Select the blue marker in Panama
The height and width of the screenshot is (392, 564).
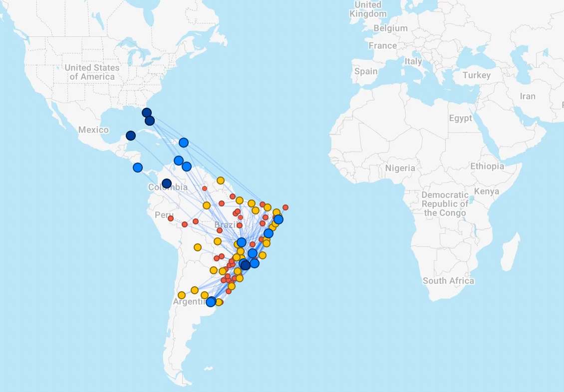(138, 168)
